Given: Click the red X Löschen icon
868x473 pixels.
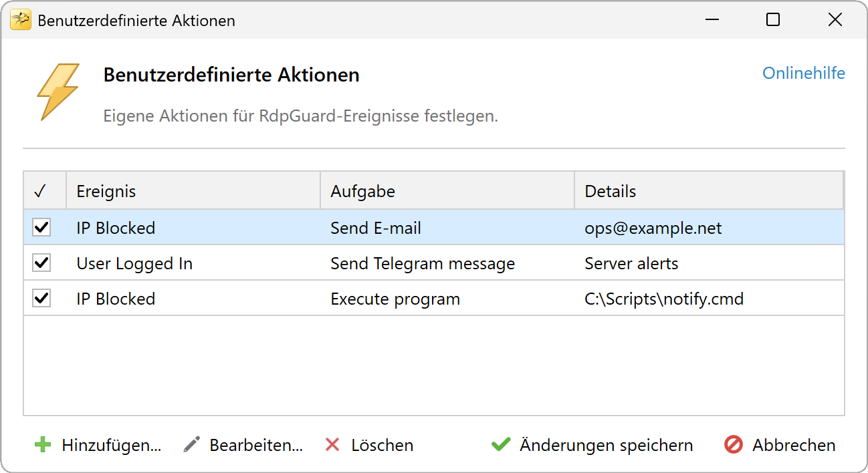Looking at the screenshot, I should click(332, 445).
